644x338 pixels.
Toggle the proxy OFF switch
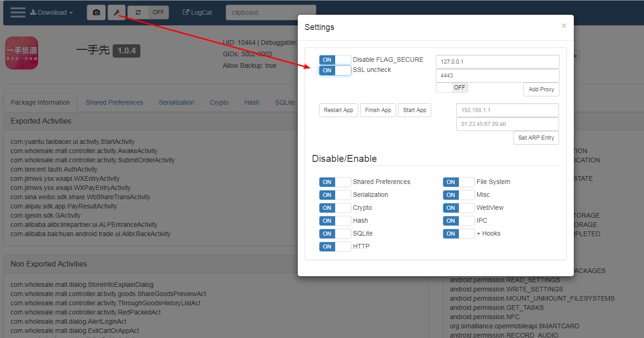(452, 88)
